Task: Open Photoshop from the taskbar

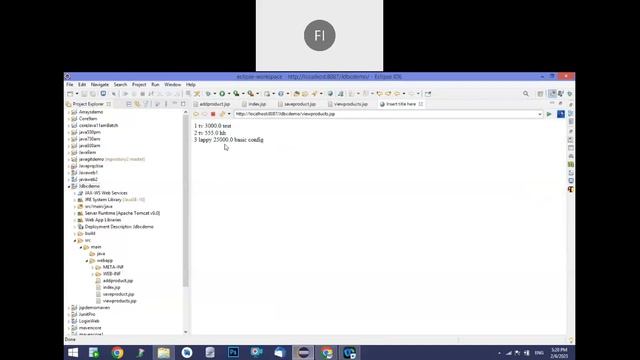Action: 233,353
